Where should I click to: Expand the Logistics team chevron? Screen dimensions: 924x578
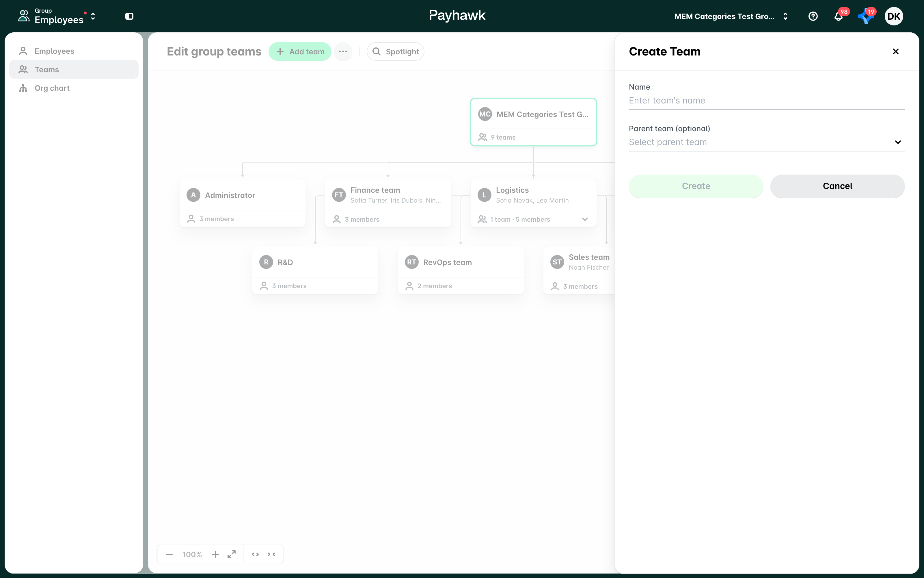pos(584,219)
